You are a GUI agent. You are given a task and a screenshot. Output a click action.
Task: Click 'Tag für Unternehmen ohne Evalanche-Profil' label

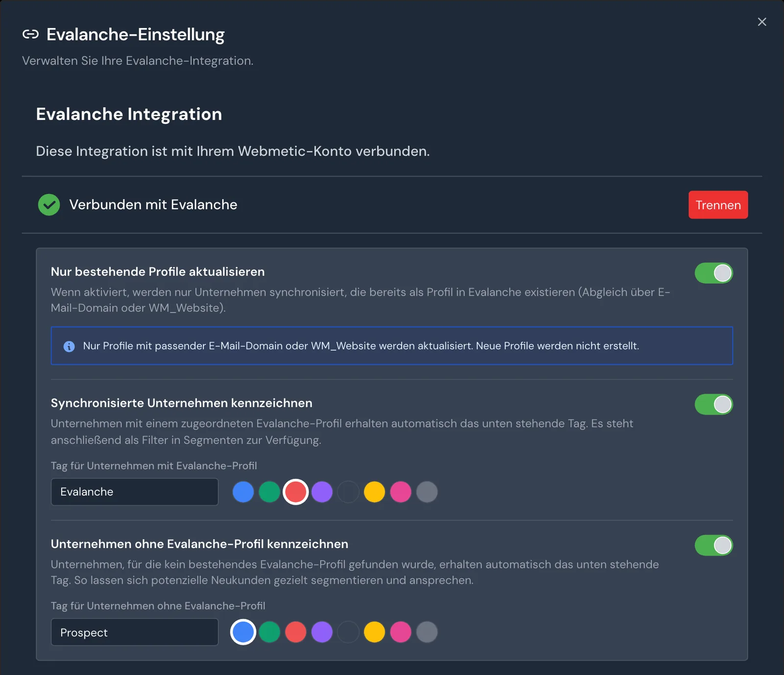pyautogui.click(x=158, y=606)
